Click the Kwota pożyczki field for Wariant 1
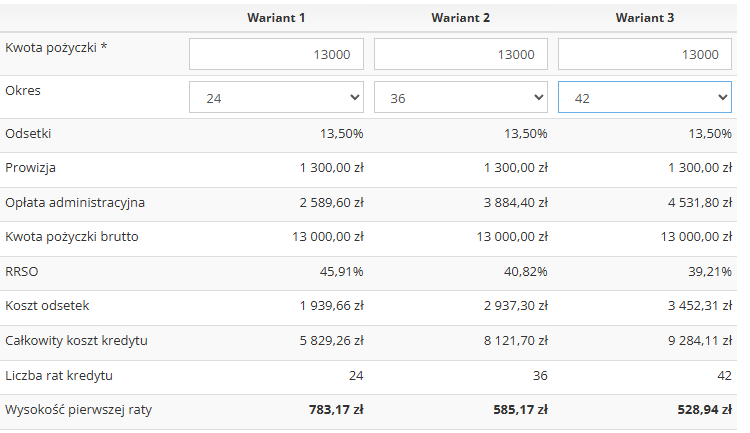 276,54
